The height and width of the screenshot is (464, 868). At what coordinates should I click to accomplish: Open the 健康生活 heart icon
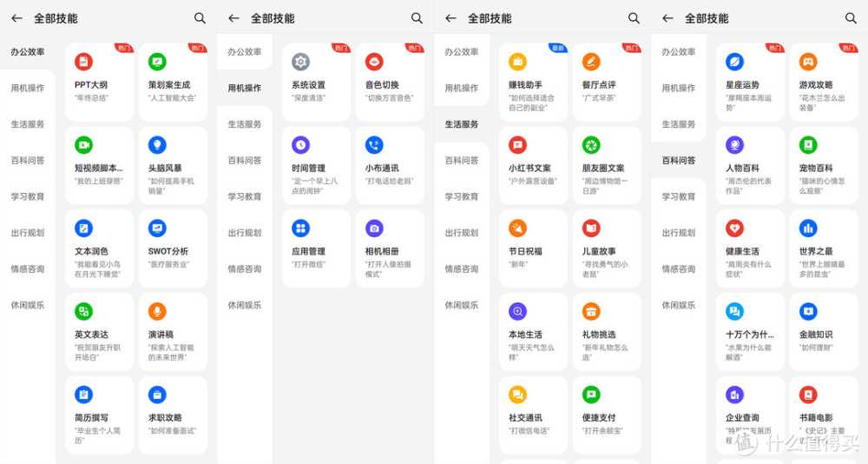tap(734, 229)
